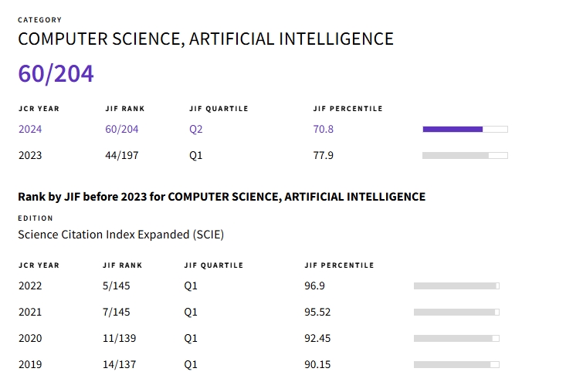Click the 2024 JCR year link
The image size is (566, 392).
30,129
